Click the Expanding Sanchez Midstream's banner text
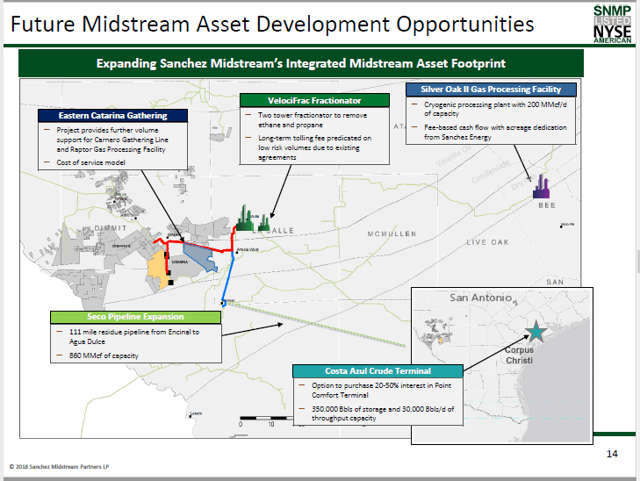 pyautogui.click(x=301, y=63)
